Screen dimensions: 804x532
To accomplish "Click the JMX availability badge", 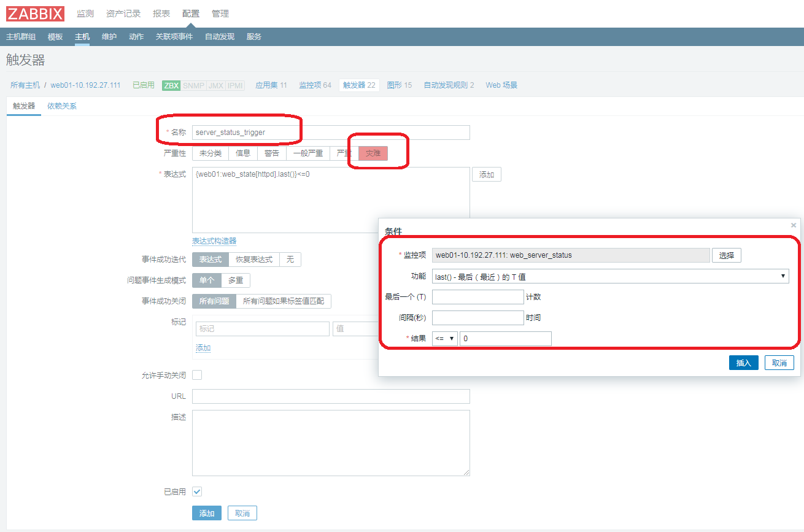I will click(215, 85).
